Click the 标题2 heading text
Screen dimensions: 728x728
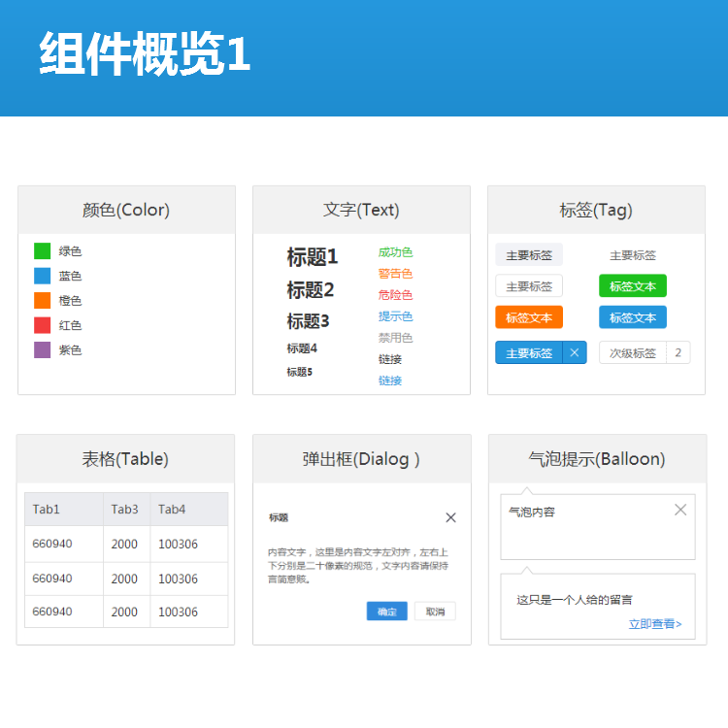point(311,289)
